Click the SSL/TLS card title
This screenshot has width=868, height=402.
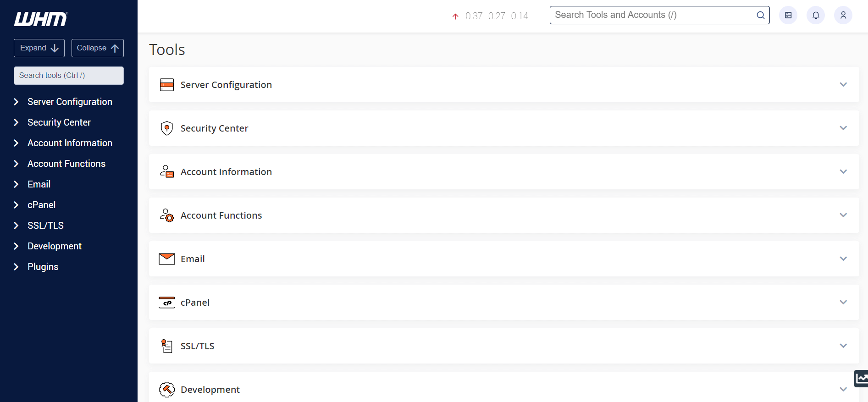point(197,346)
